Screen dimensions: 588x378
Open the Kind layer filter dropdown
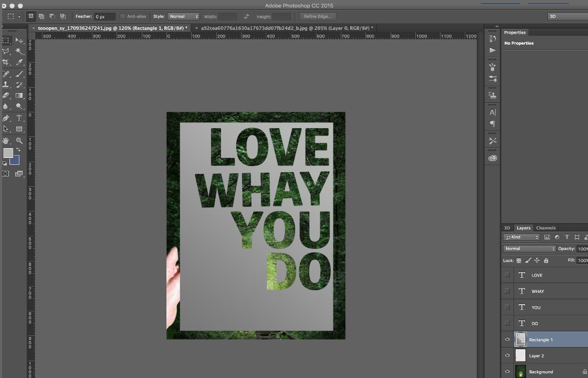pyautogui.click(x=522, y=237)
